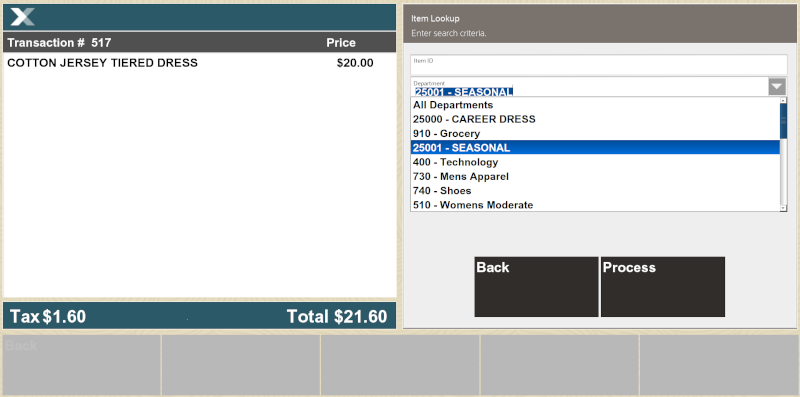Click the greyed Back button in bottom bar
The height and width of the screenshot is (397, 800).
[x=82, y=365]
